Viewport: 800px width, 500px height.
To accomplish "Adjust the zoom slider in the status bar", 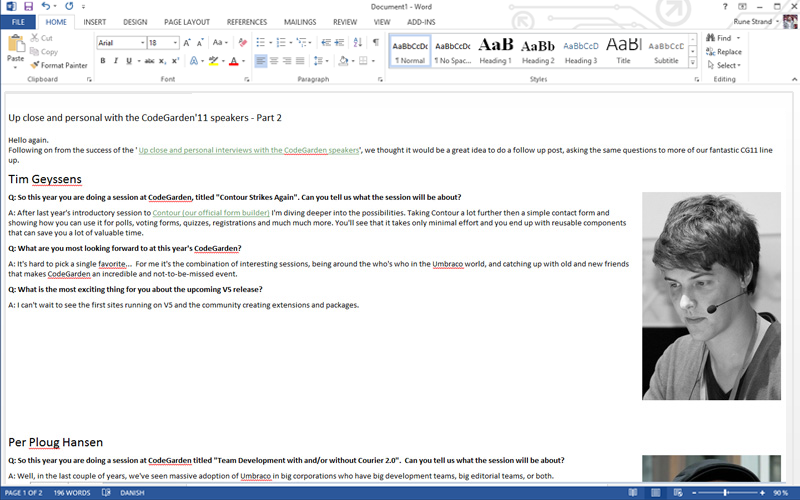I will coord(726,493).
